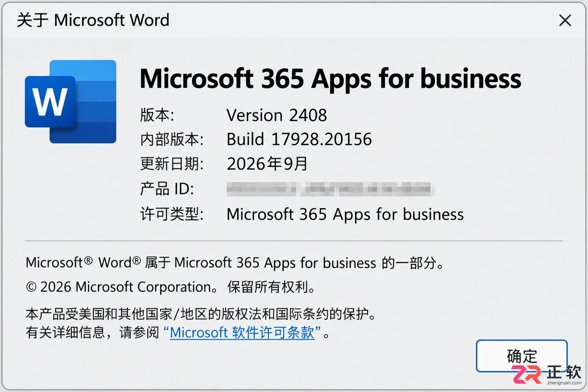Click the 本产品受美国和其他国家 protection notice
This screenshot has width=588, height=392.
201,314
